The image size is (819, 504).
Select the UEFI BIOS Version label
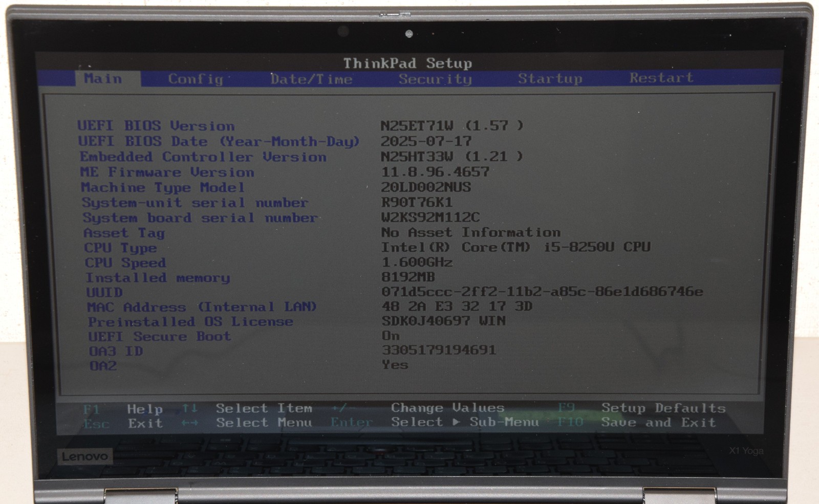pos(156,126)
